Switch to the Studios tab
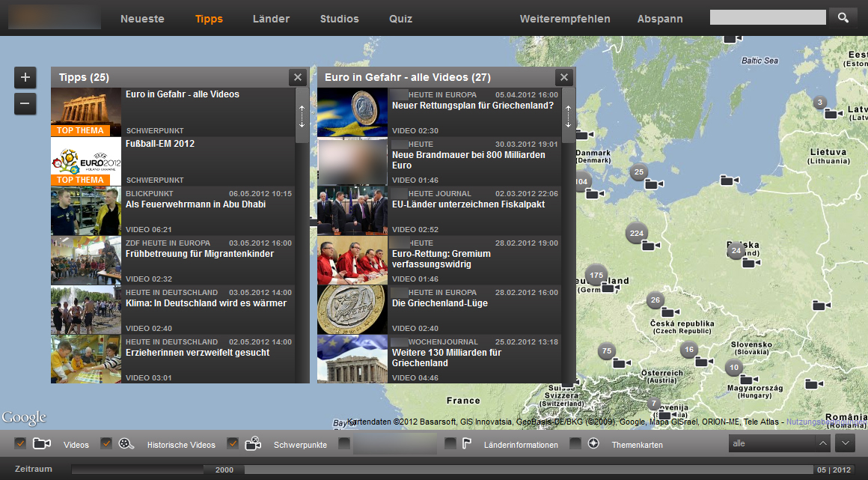Viewport: 868px width, 480px height. tap(339, 19)
